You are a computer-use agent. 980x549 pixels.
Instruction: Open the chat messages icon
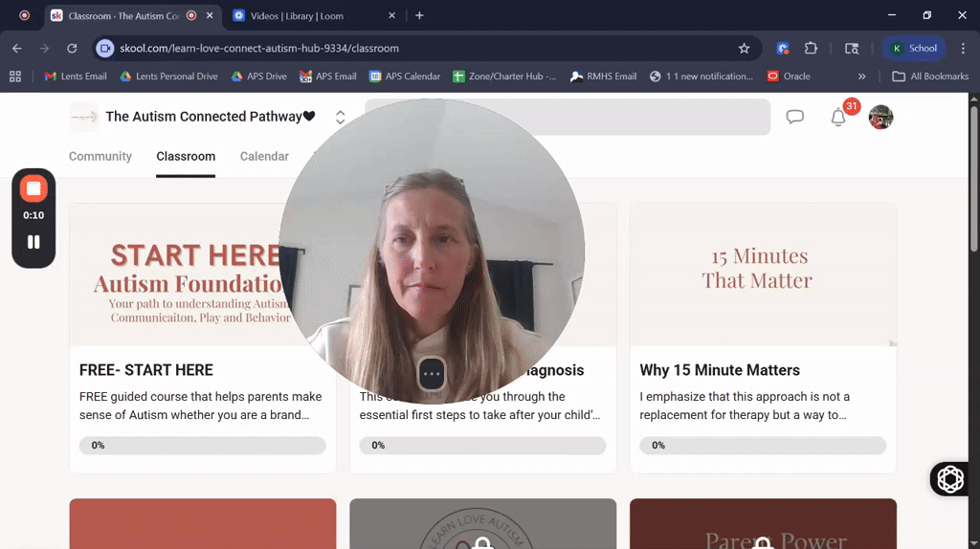pyautogui.click(x=794, y=117)
